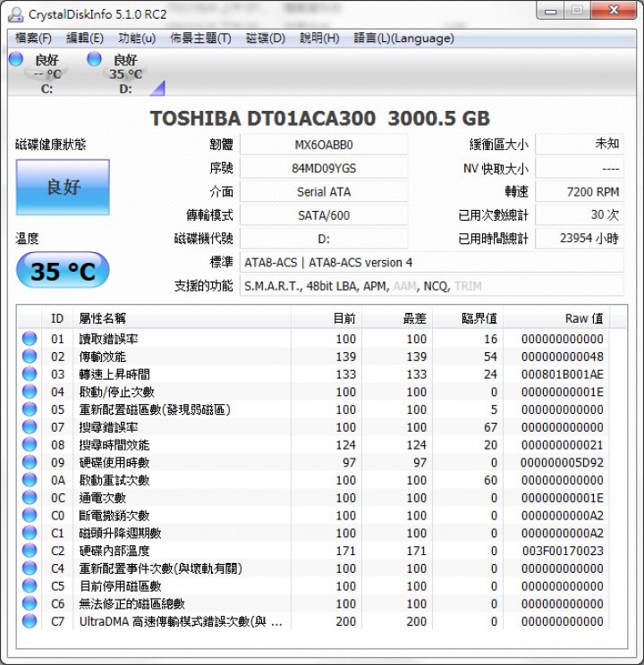
Task: Click status orb of C5 目前停用磁區數
Action: point(30,585)
